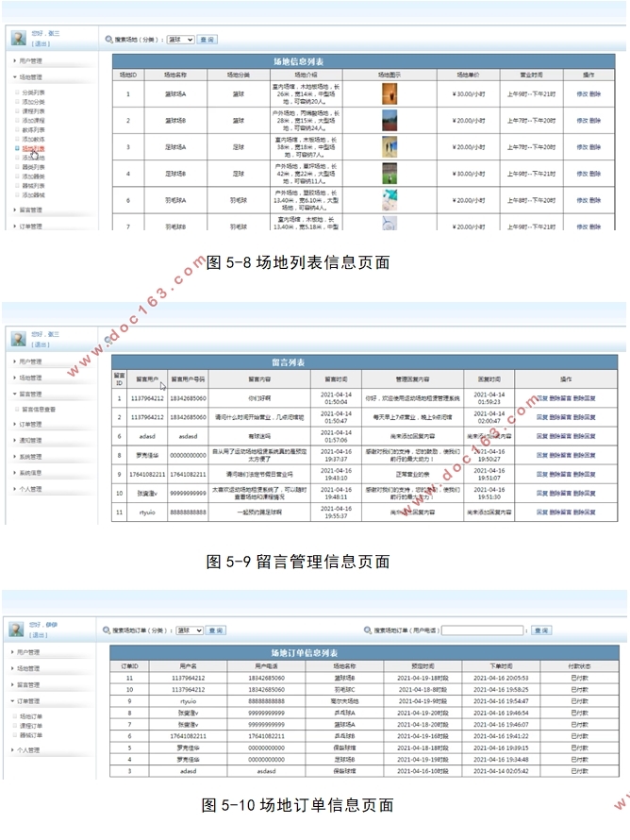This screenshot has width=630, height=840.
Task: Open 场地订单 in the order sidebar submenu
Action: [x=31, y=716]
